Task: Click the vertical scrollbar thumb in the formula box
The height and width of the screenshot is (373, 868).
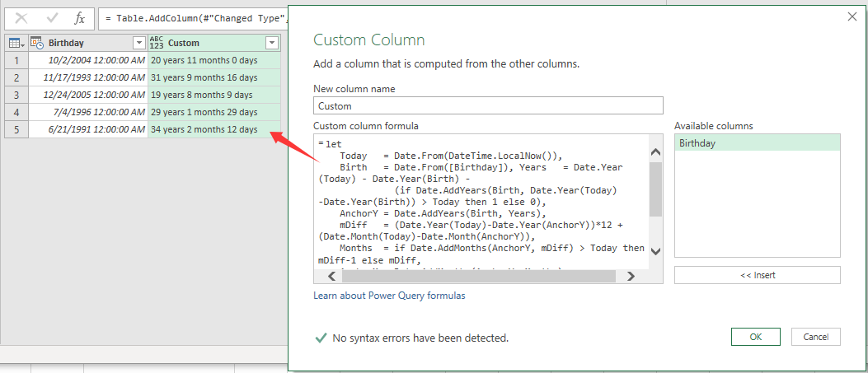Action: pos(655,188)
